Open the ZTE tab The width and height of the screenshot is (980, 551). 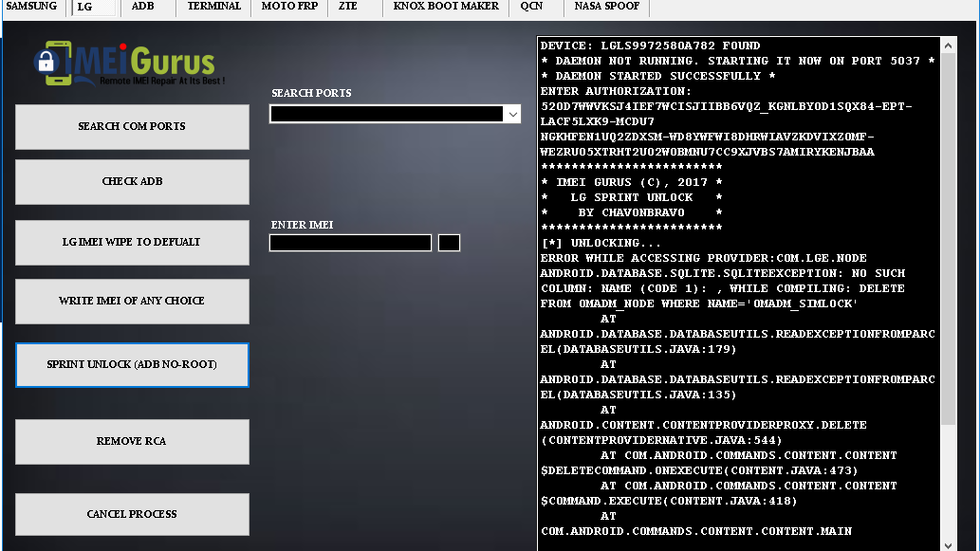348,7
